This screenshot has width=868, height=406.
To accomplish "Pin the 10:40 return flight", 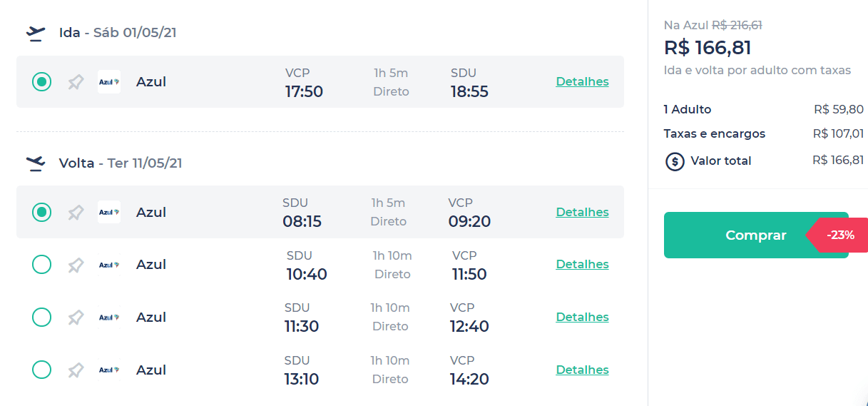I will (x=76, y=265).
